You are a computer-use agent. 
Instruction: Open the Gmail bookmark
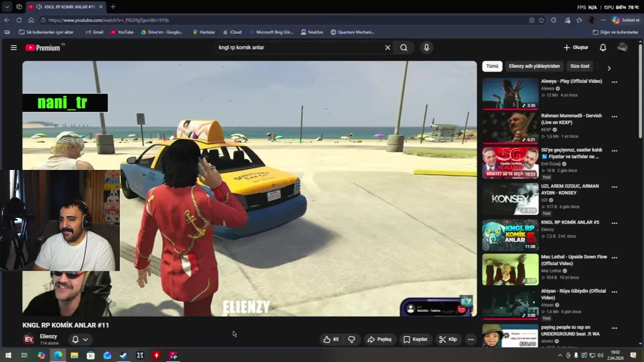(94, 32)
